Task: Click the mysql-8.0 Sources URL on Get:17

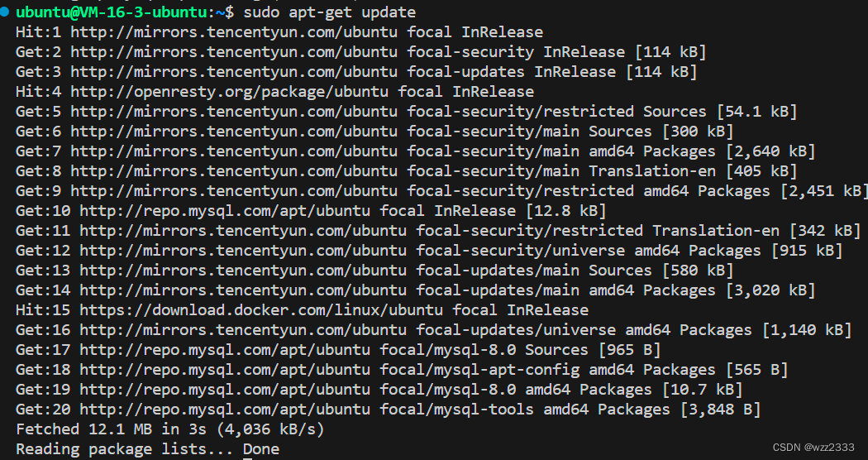Action: click(x=225, y=350)
